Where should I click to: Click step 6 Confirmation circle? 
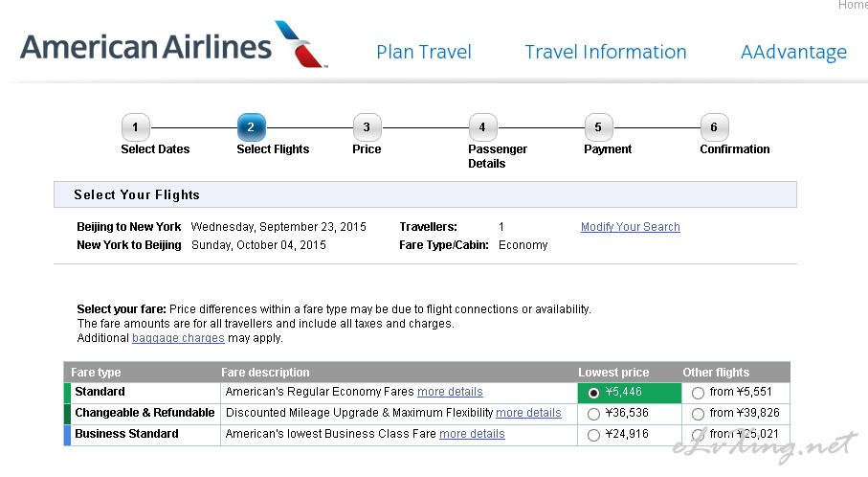click(x=714, y=127)
